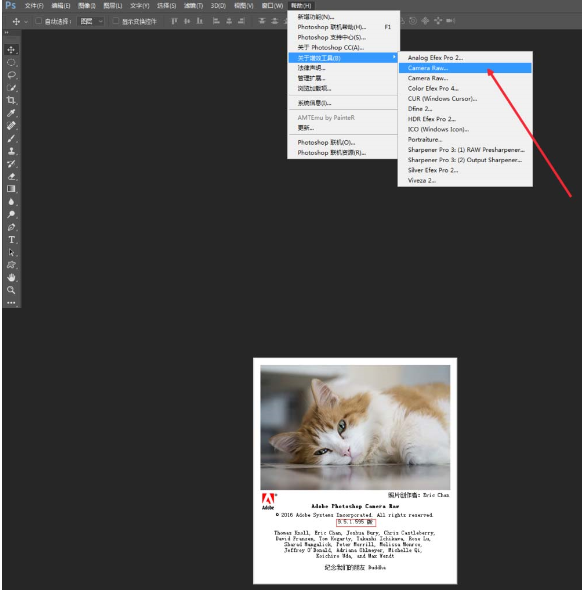Screen dimensions: 584x590
Task: Open the 编辑(E) menu
Action: [x=61, y=6]
